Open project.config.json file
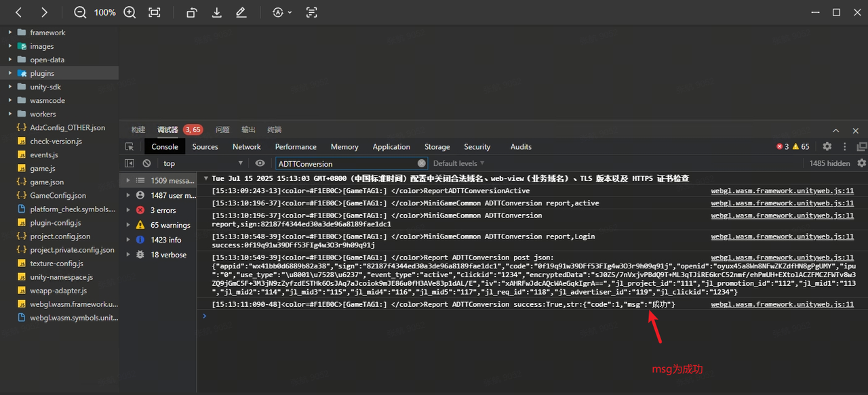Screen dimensions: 868x395 59,236
